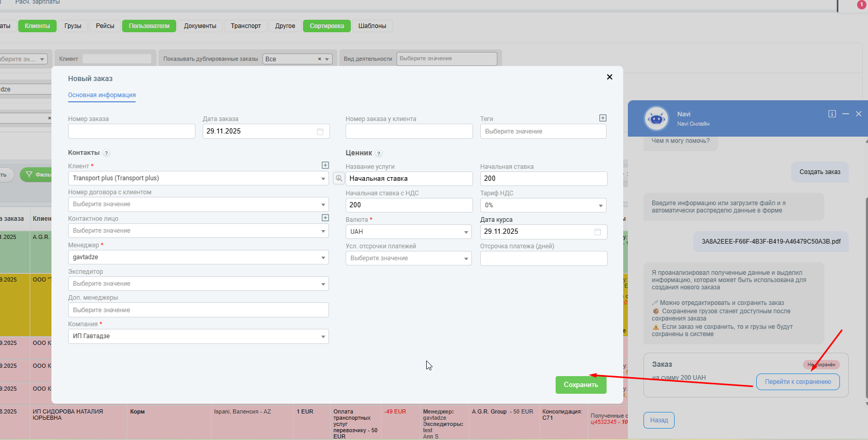Click the help icon next to Контакты
Image resolution: width=868 pixels, height=440 pixels.
107,153
